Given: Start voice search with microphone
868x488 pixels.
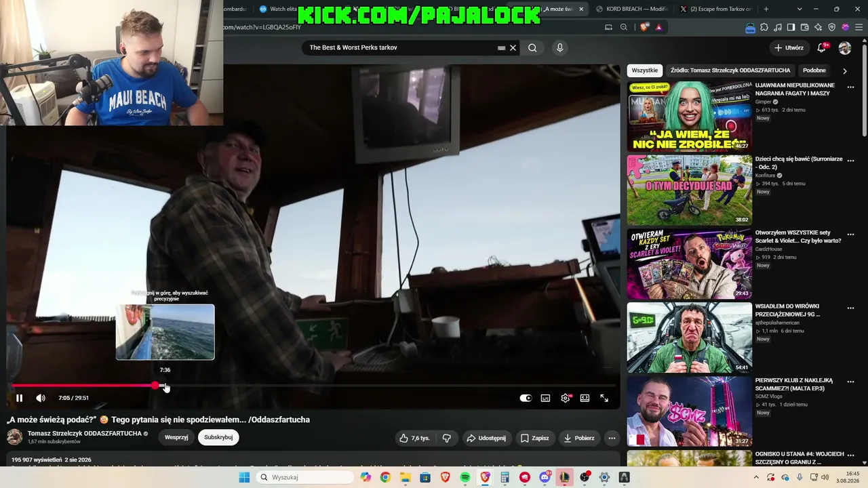Looking at the screenshot, I should [x=559, y=47].
